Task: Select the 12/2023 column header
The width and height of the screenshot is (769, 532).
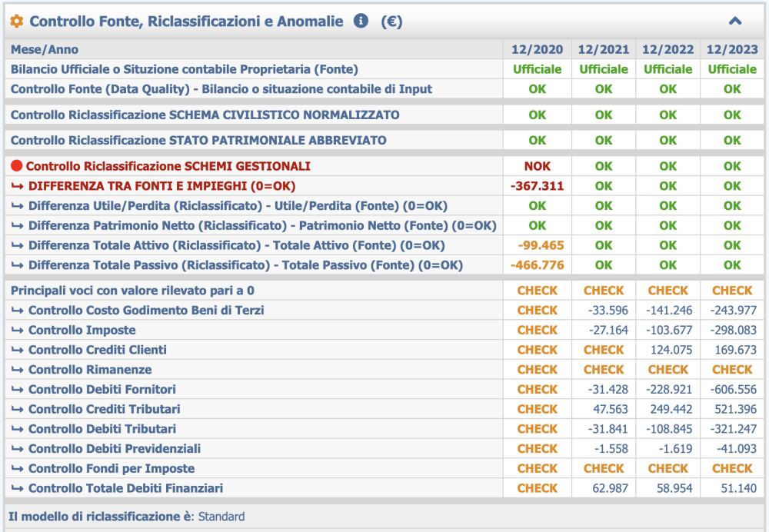Action: coord(732,49)
